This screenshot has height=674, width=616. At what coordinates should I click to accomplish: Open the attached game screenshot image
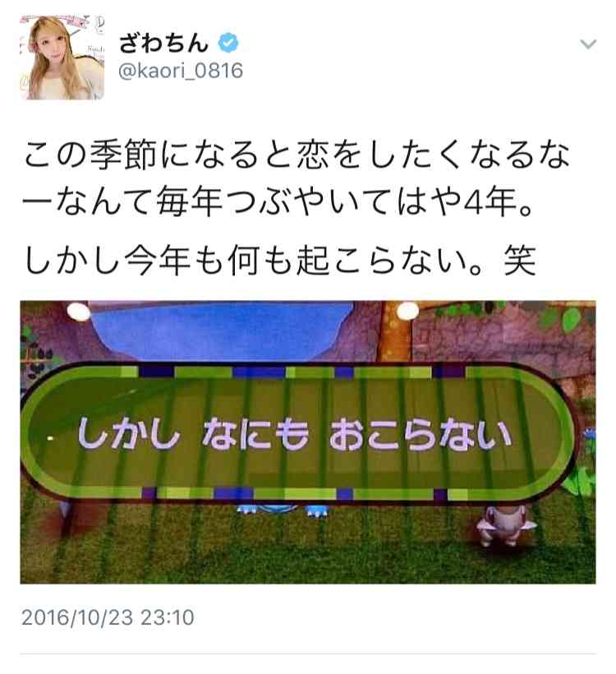tap(307, 442)
